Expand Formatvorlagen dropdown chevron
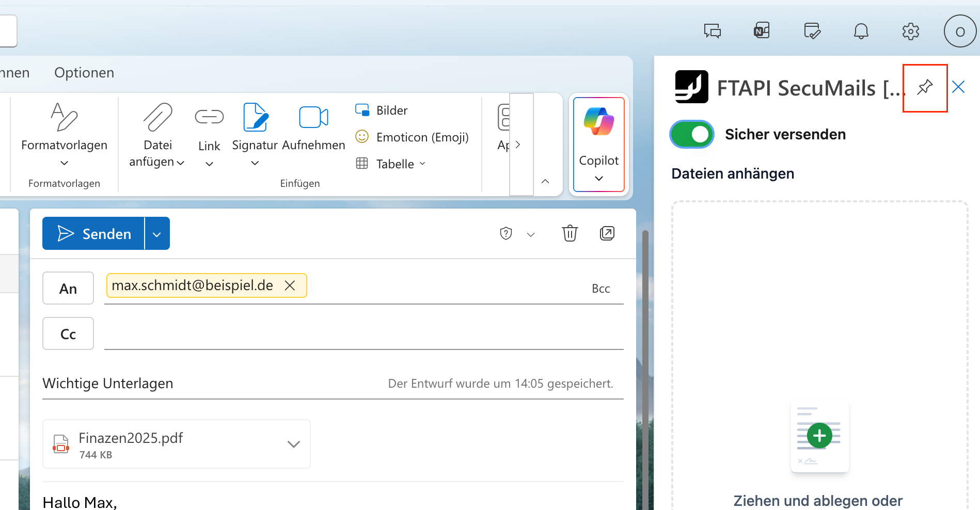The width and height of the screenshot is (980, 510). [65, 163]
